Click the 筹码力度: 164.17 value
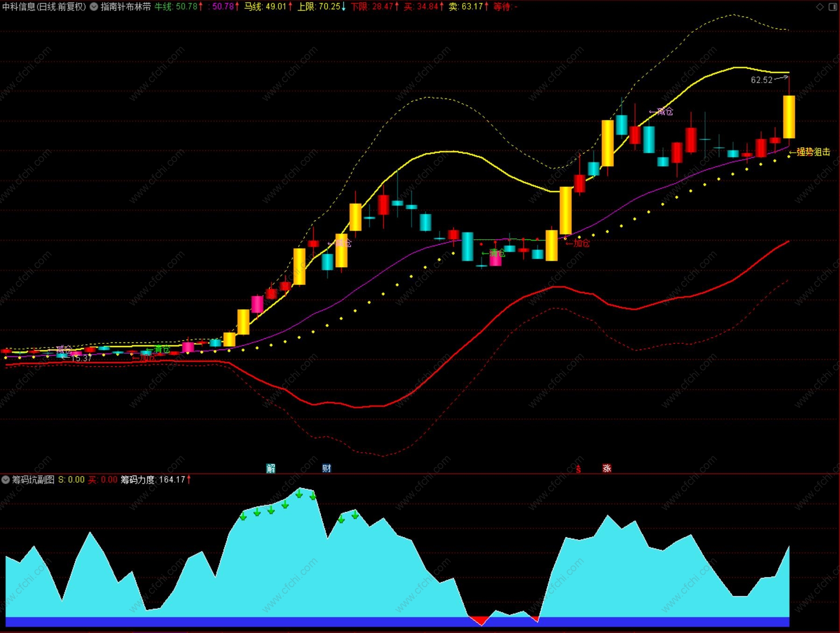 coord(155,480)
